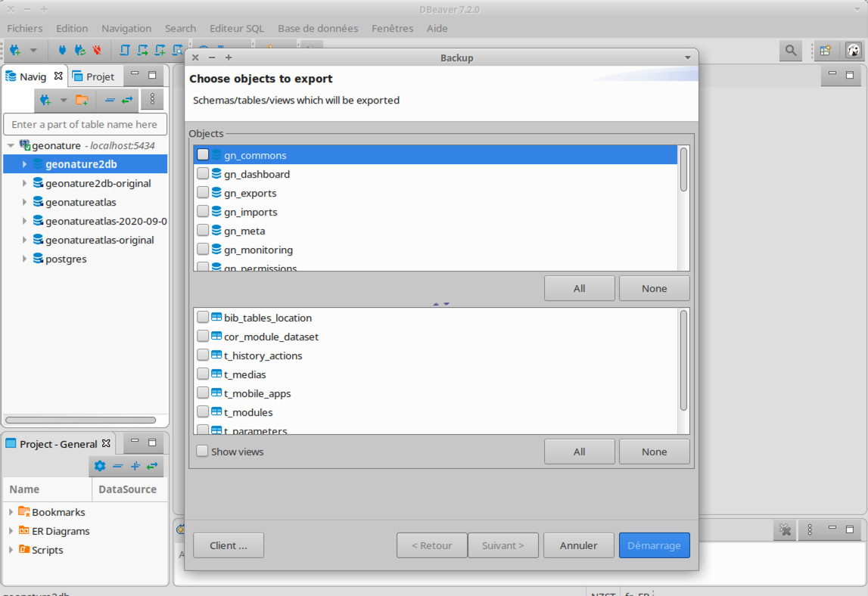
Task: Check the gn_dashboard schema checkbox
Action: click(x=203, y=173)
